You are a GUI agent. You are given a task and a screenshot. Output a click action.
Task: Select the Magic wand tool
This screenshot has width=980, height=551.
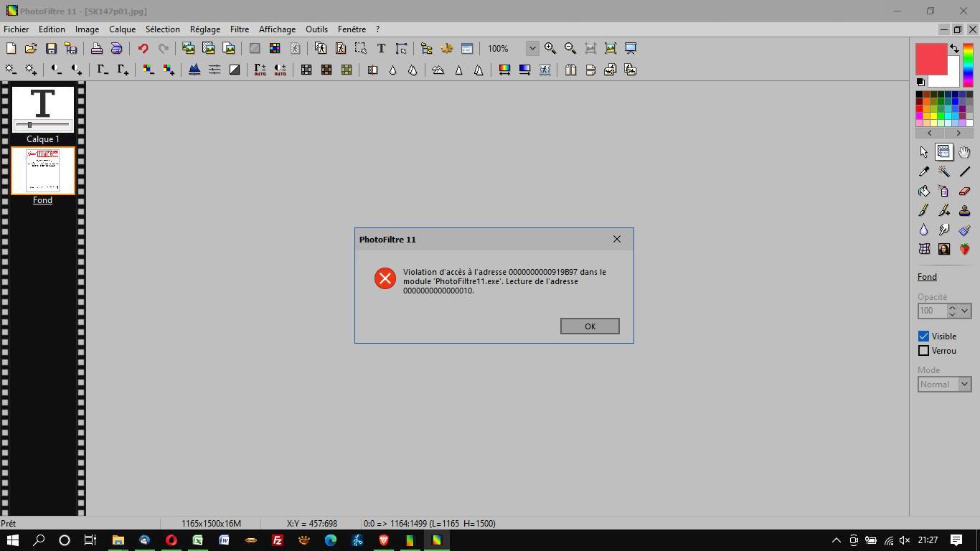[x=944, y=171]
